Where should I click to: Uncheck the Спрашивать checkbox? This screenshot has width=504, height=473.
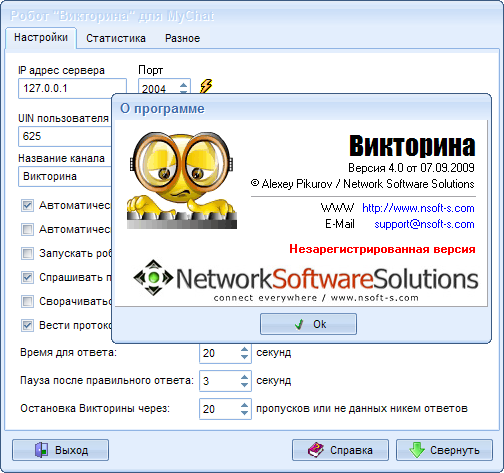point(27,277)
